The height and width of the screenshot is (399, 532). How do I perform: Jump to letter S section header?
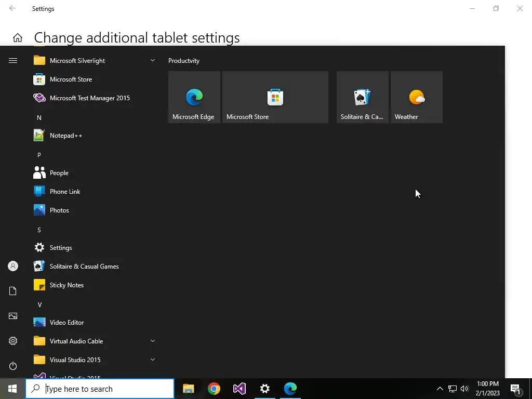[x=39, y=230]
